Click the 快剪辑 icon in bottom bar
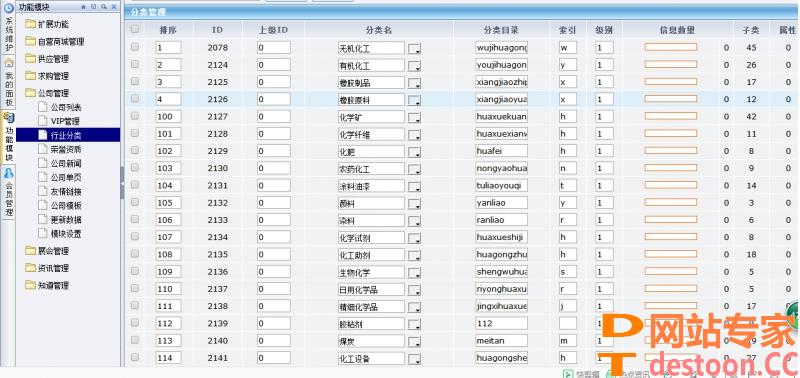Viewport: 800px width, 378px height. [567, 374]
